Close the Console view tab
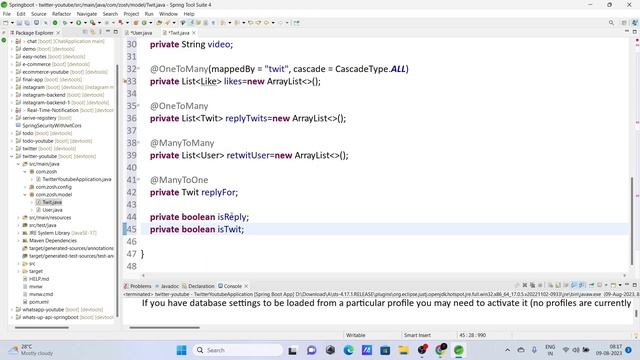This screenshot has height=360, width=640. pos(246,286)
